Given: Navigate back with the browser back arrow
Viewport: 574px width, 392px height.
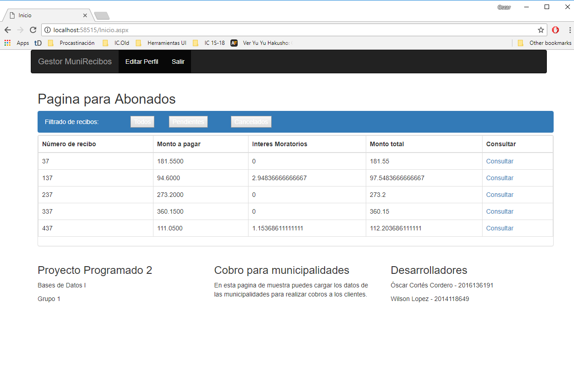Looking at the screenshot, I should (7, 30).
